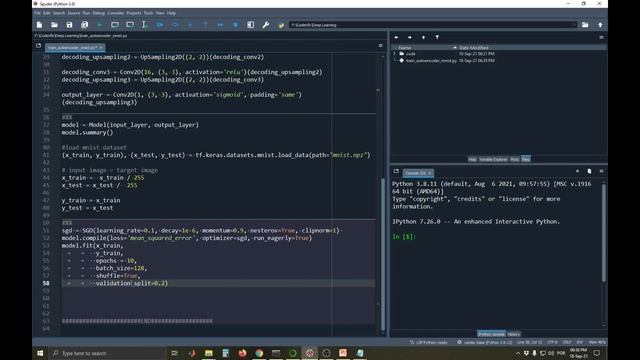The width and height of the screenshot is (640, 360).
Task: Switch to the Help pane tab
Action: point(472,159)
